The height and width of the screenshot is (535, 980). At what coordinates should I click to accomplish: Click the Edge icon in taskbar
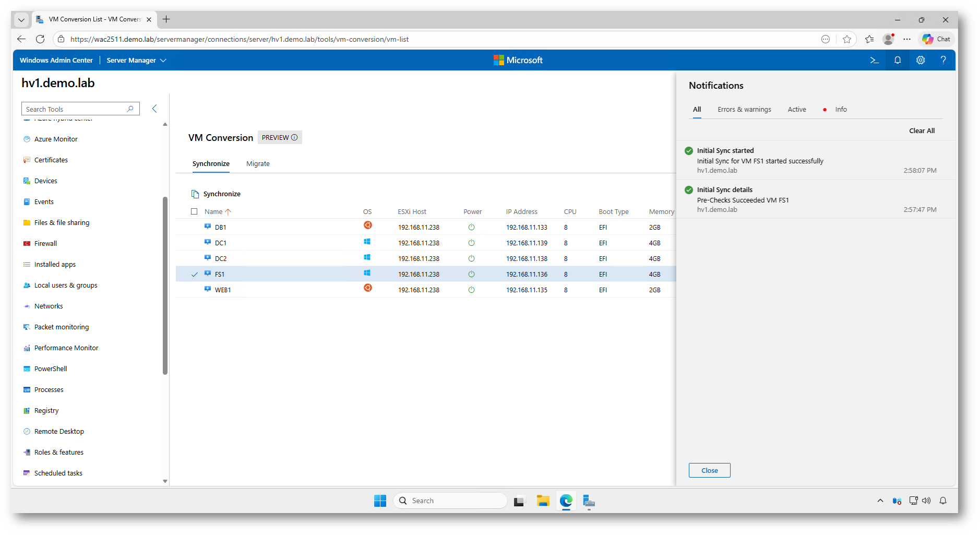pyautogui.click(x=566, y=501)
